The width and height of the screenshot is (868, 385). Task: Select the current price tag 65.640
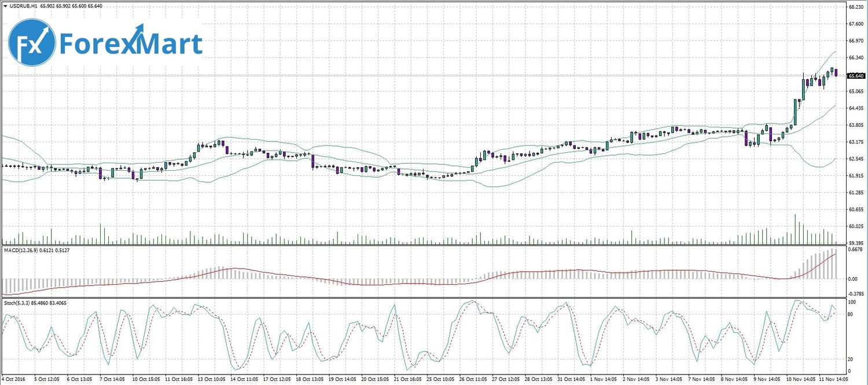855,76
